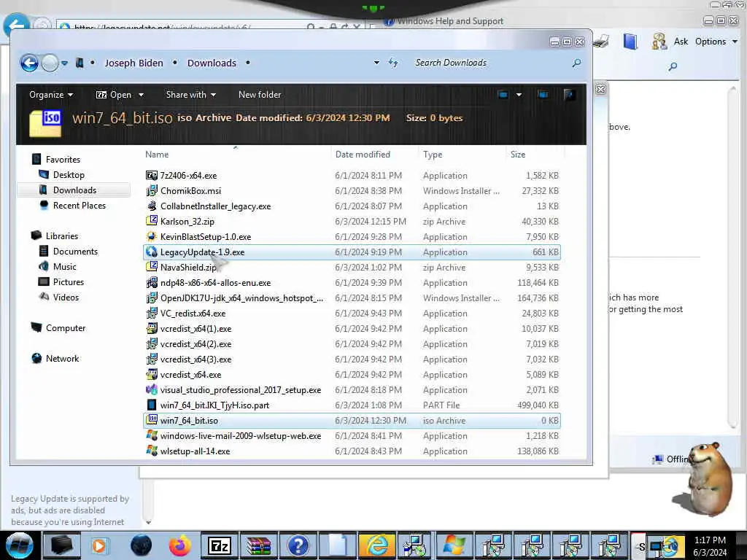Expand the address bar history dropdown
747x560 pixels.
click(376, 63)
